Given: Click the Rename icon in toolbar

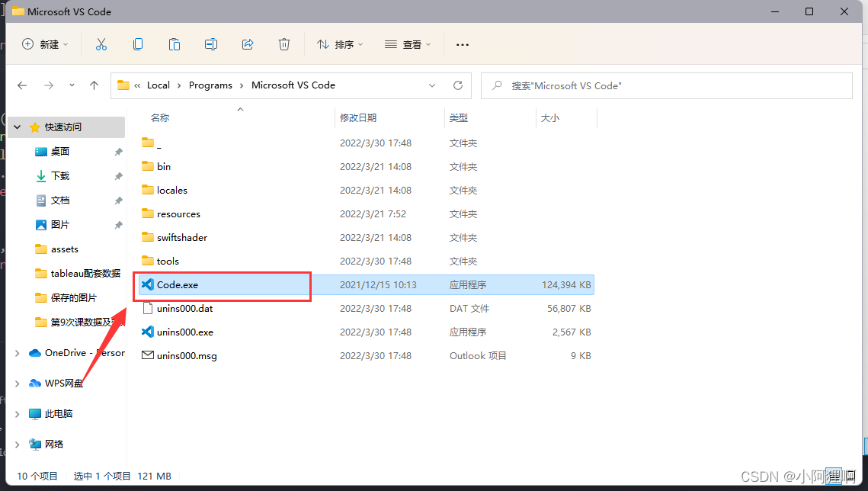Looking at the screenshot, I should coord(211,44).
